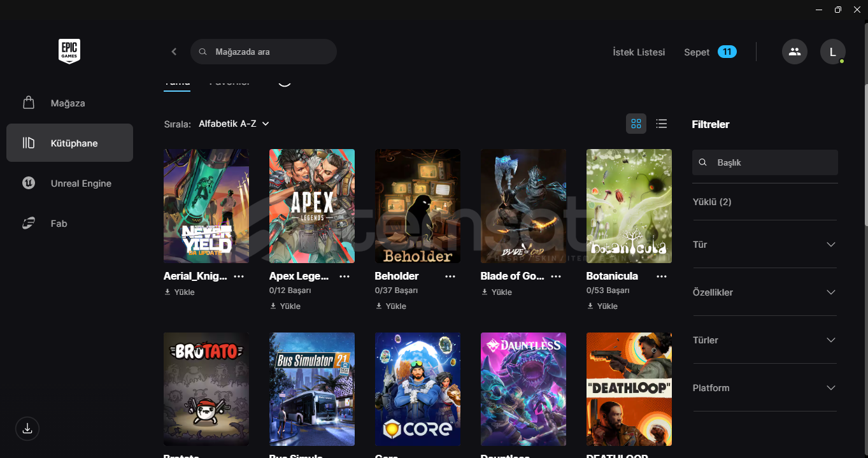Expand the Özellikler filter
This screenshot has width=868, height=458.
point(765,292)
